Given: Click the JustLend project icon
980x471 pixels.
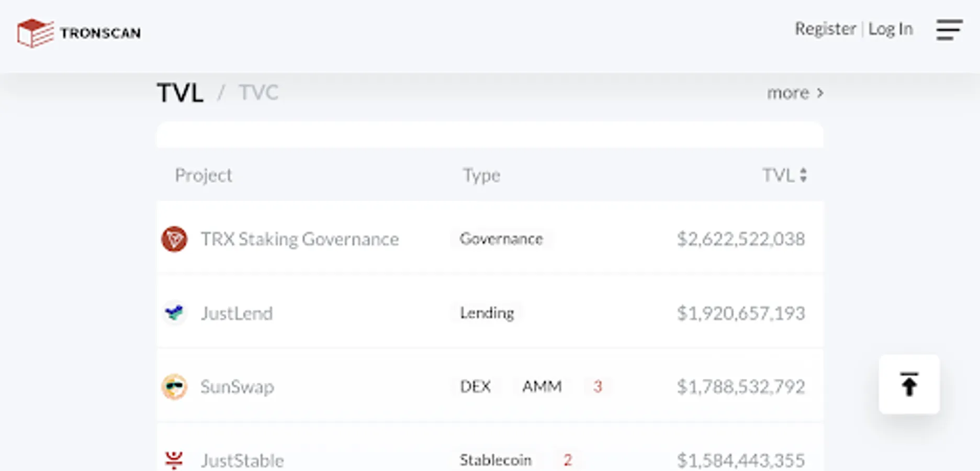Looking at the screenshot, I should (174, 313).
